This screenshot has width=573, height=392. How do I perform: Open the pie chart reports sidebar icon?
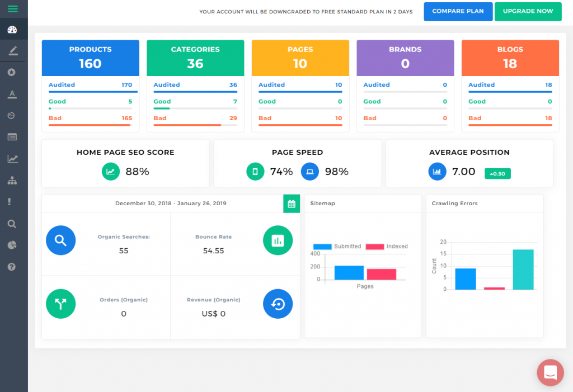pos(12,245)
